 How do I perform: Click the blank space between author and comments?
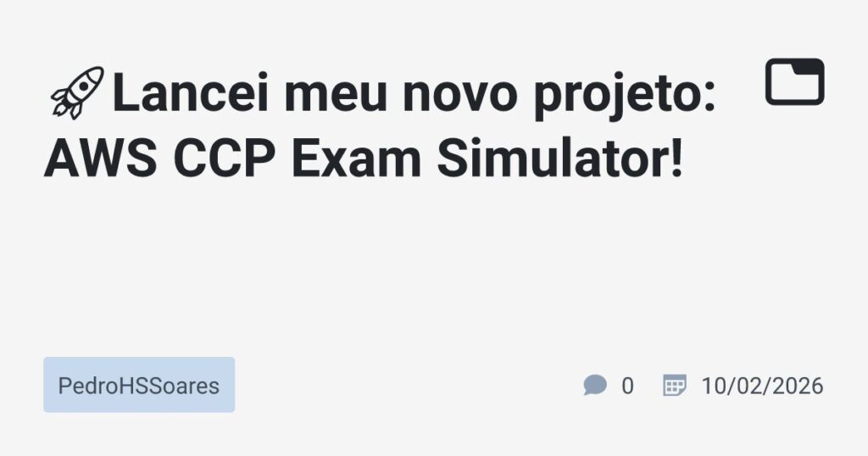(409, 385)
